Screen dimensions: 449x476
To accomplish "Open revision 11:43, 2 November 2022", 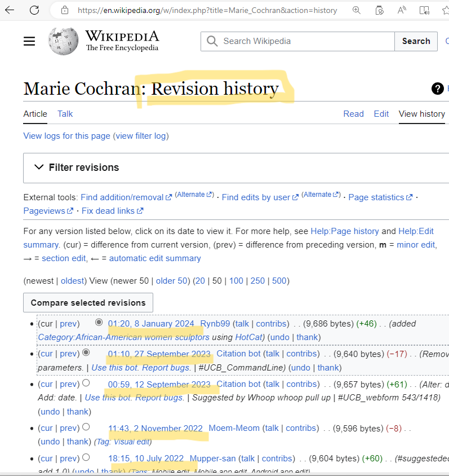I will [x=155, y=428].
